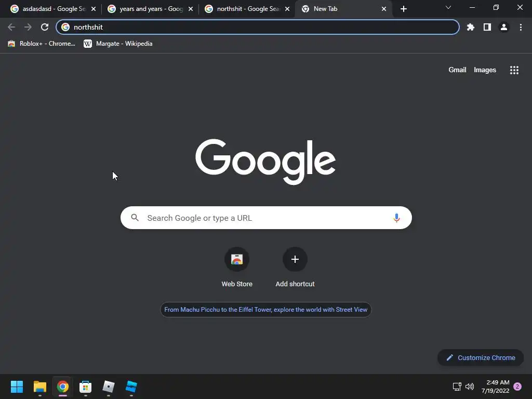Close the asdasdasd tab
The width and height of the screenshot is (532, 399).
point(94,9)
